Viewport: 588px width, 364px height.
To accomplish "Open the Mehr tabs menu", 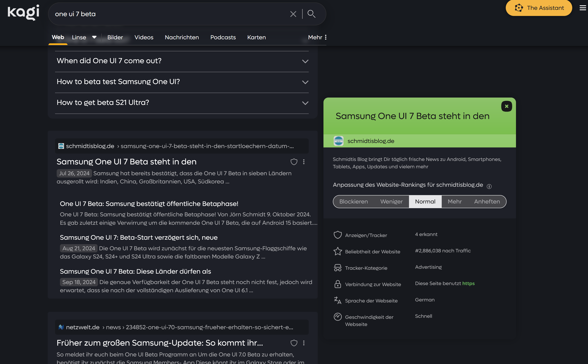I will click(317, 37).
